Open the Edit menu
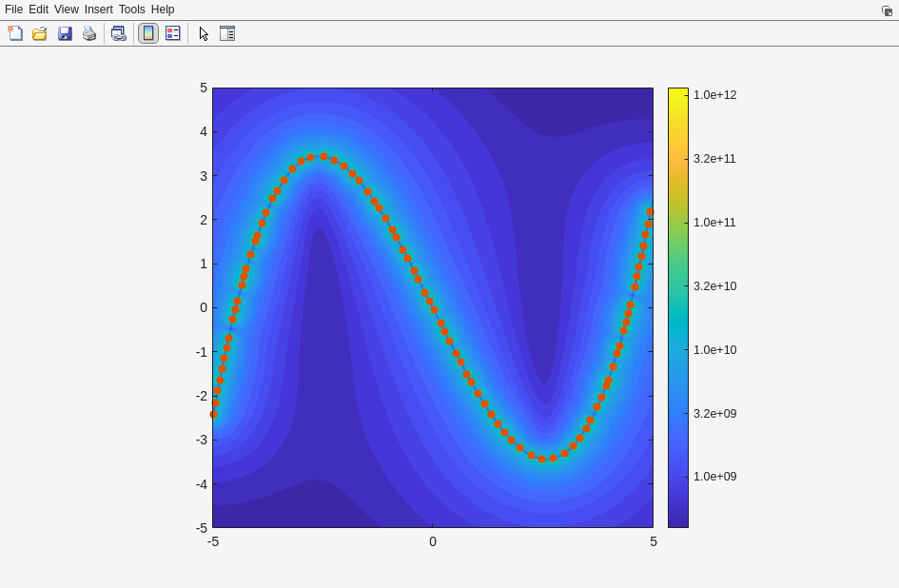 point(38,10)
